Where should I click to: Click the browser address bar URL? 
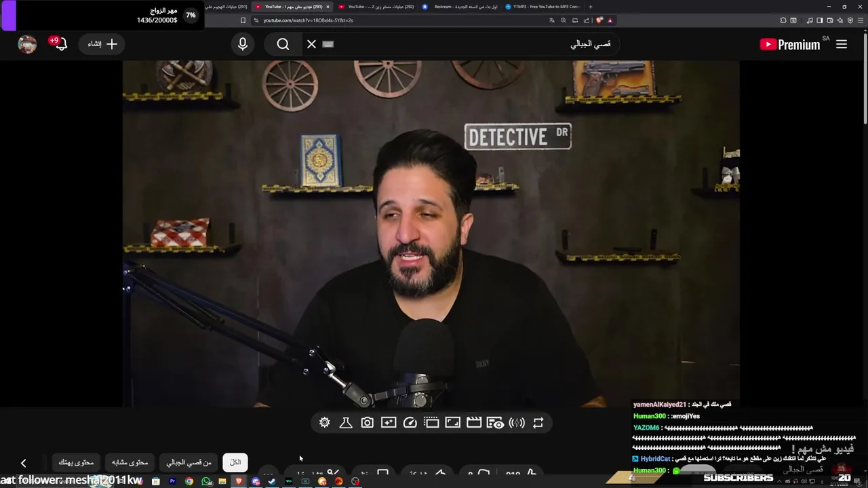[308, 20]
